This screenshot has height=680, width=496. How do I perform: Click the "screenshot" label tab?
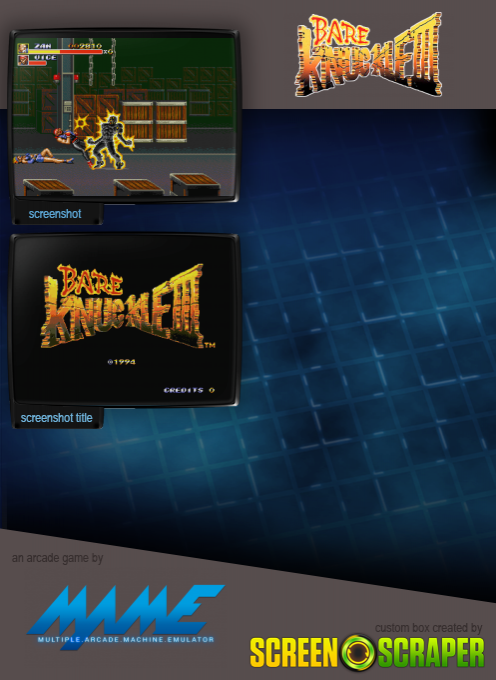click(55, 214)
